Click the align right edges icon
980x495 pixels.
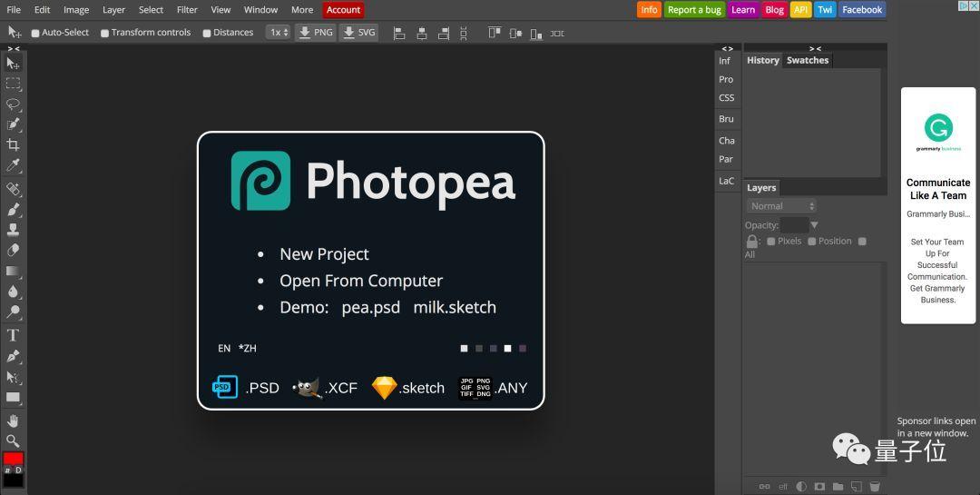coord(443,34)
